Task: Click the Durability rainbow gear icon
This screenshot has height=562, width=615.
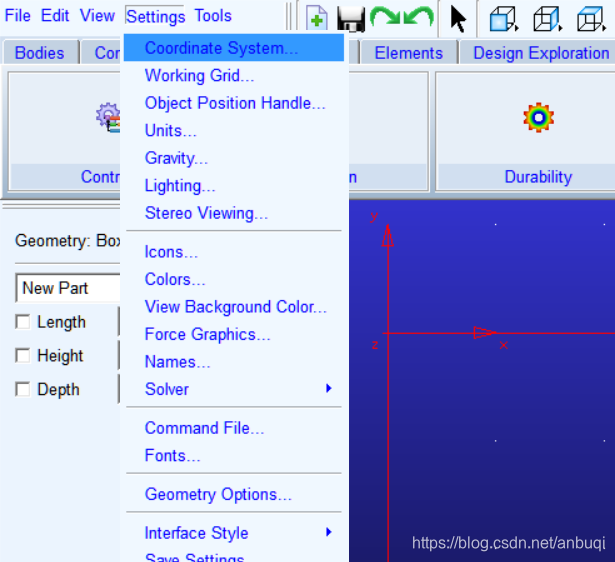Action: tap(539, 117)
